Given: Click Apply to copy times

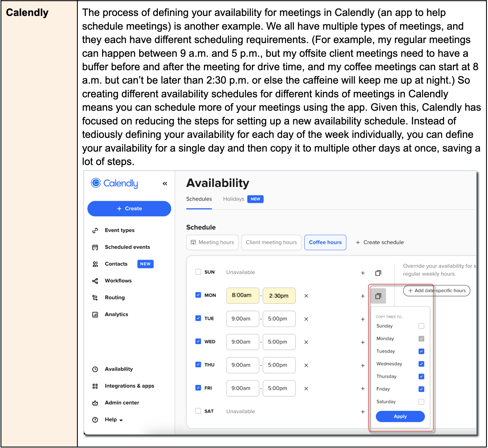Looking at the screenshot, I should (x=400, y=416).
